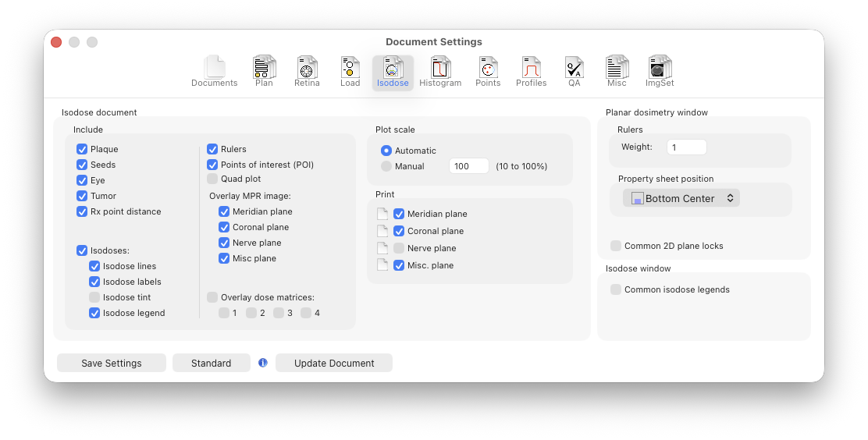This screenshot has width=868, height=440.
Task: Enable Nerve plane printing
Action: point(399,248)
